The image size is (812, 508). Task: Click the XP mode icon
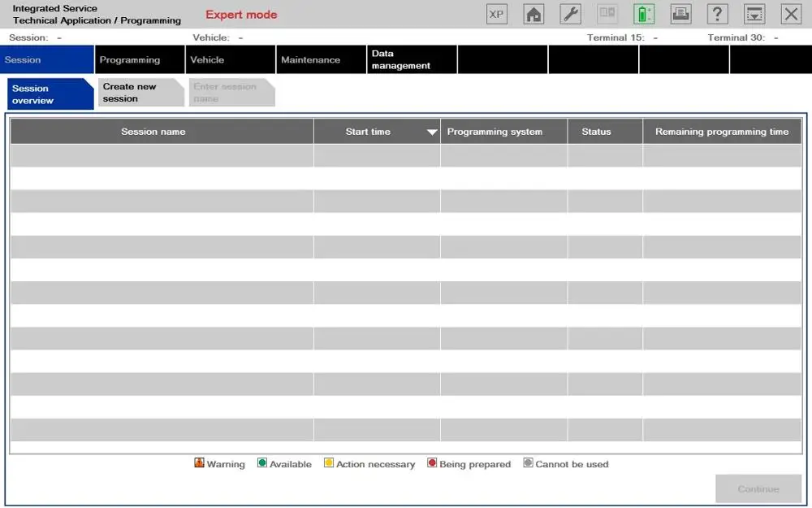click(497, 14)
